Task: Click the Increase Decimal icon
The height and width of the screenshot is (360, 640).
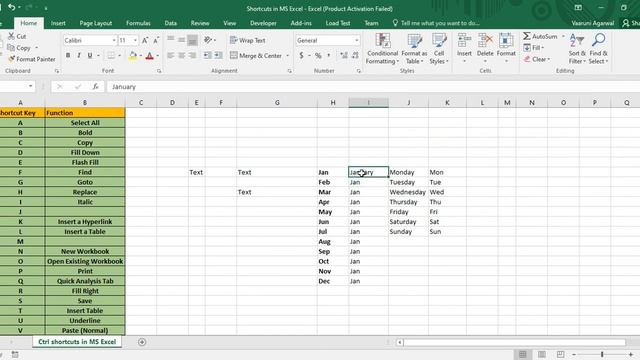Action: pyautogui.click(x=344, y=56)
